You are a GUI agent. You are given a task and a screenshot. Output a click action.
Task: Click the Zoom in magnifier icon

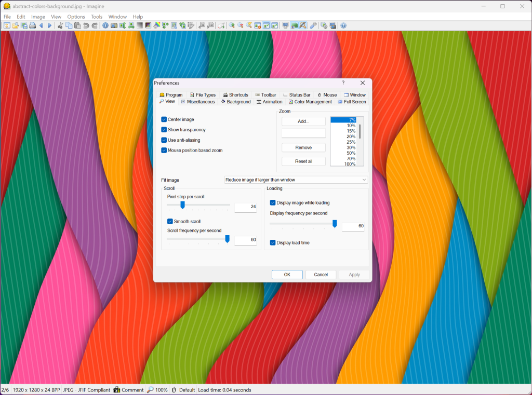(232, 25)
